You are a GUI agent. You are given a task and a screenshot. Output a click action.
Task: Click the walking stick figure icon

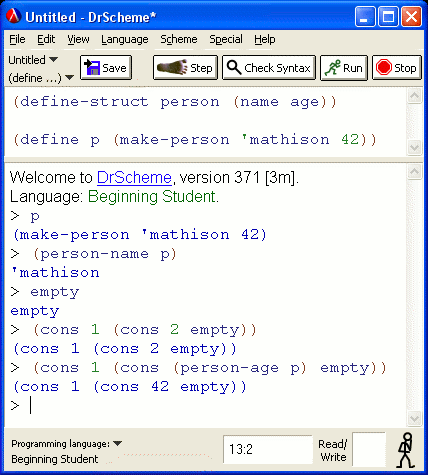coord(406,450)
